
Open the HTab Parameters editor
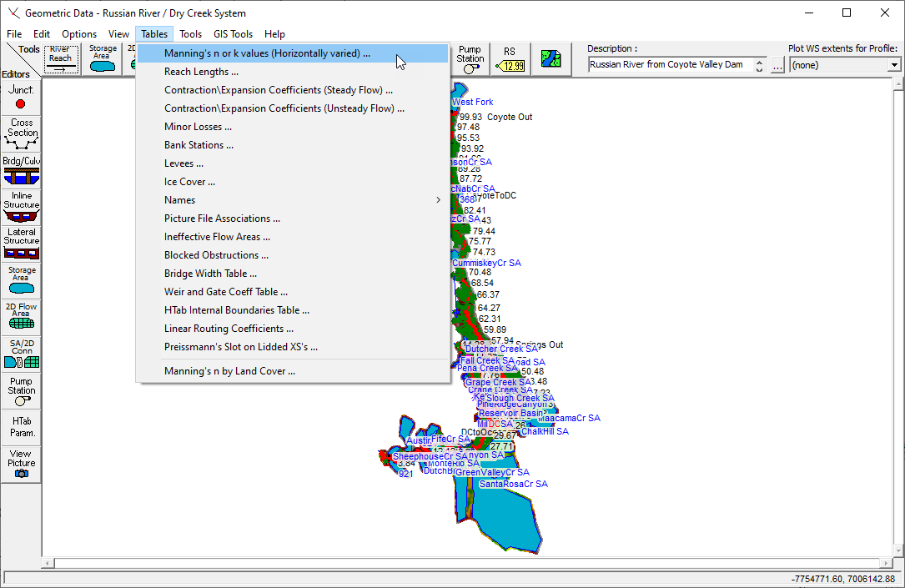coord(21,427)
